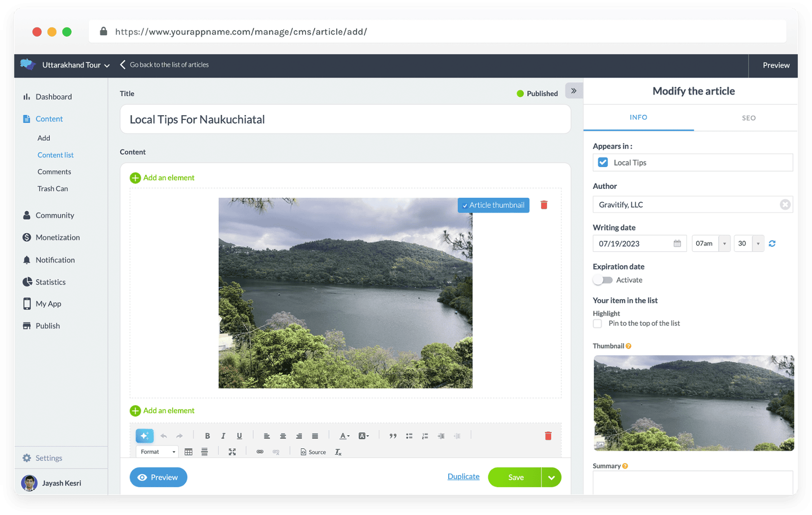The height and width of the screenshot is (515, 812).
Task: Click the Duplicate link
Action: (463, 476)
